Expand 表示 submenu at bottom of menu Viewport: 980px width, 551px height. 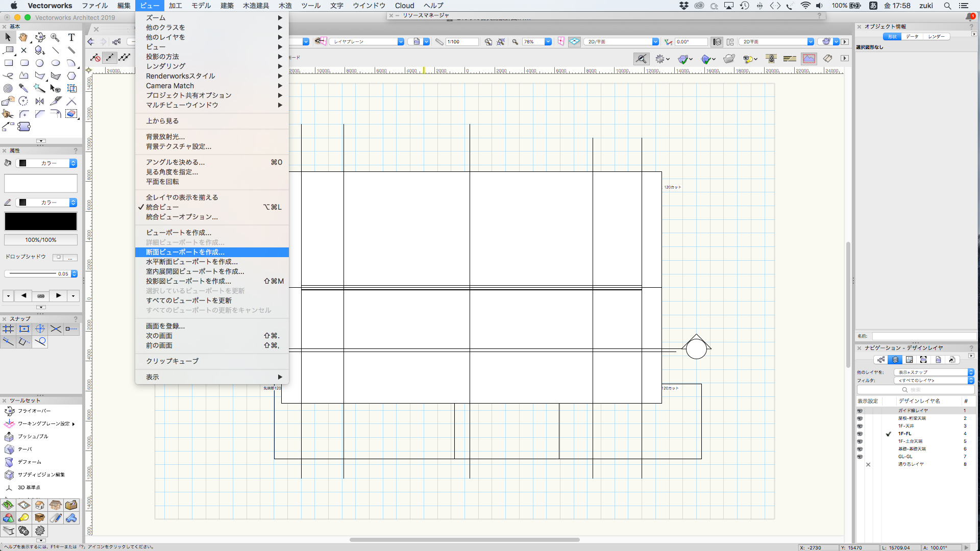(212, 377)
